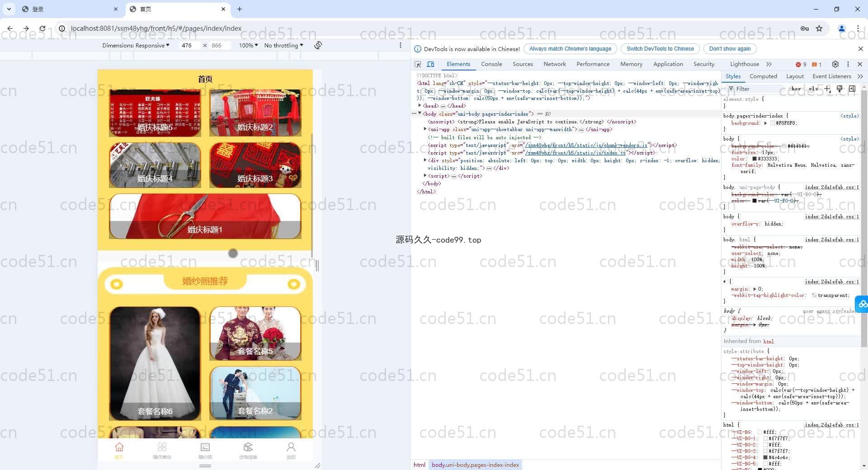Open the Performance tab
This screenshot has height=470, width=868.
[593, 64]
